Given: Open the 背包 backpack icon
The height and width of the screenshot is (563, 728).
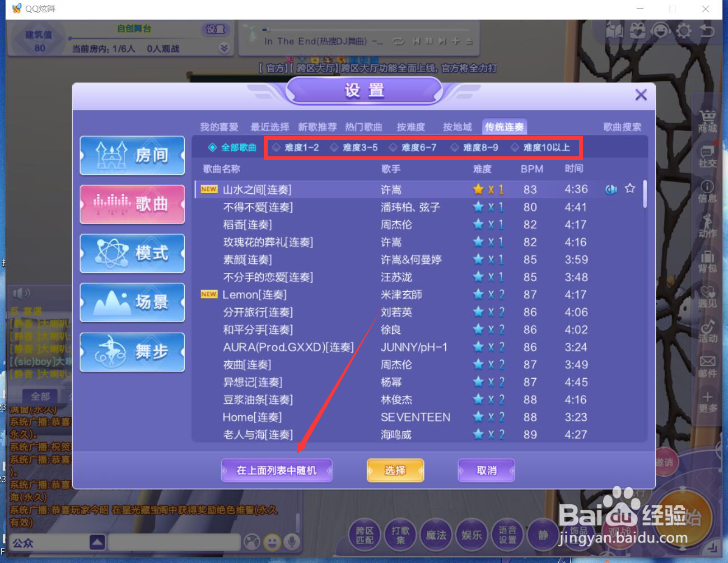Looking at the screenshot, I should point(707,262).
